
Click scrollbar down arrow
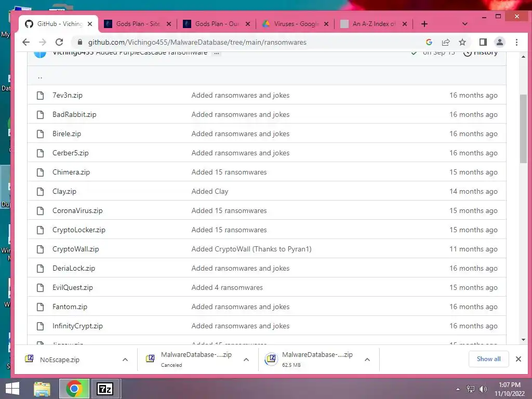(x=523, y=340)
